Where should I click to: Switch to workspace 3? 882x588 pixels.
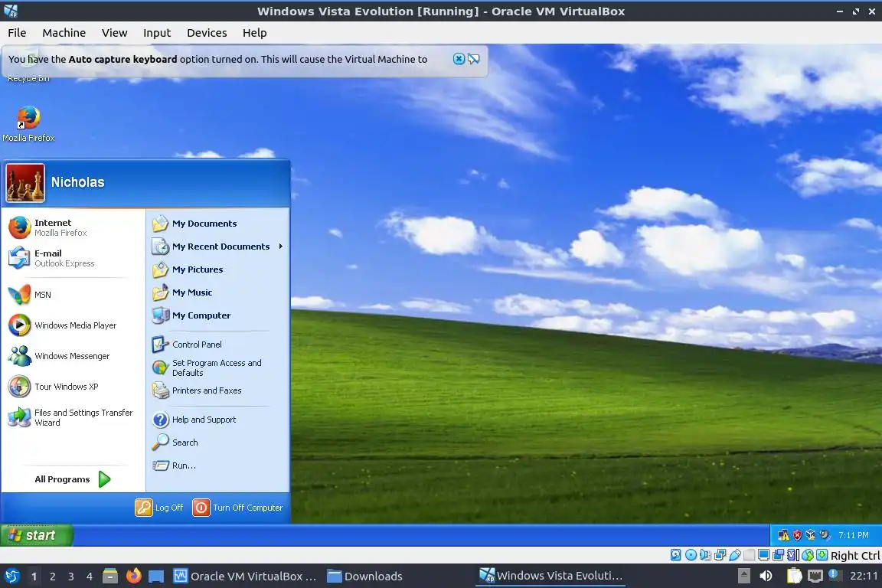click(71, 577)
